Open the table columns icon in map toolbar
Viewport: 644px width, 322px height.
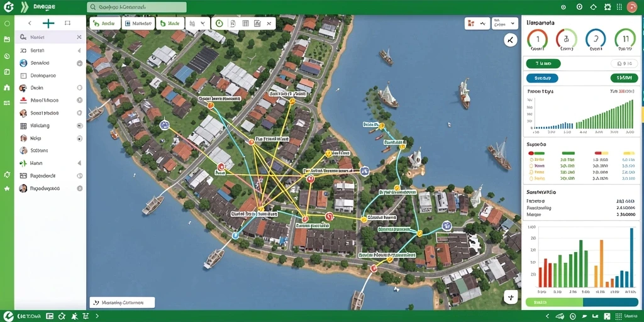point(245,23)
